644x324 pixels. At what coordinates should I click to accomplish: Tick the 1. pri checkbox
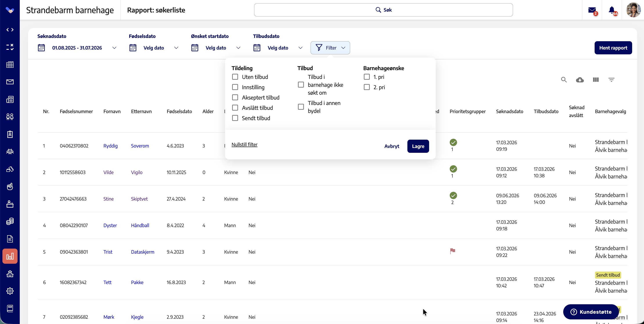[x=367, y=77]
